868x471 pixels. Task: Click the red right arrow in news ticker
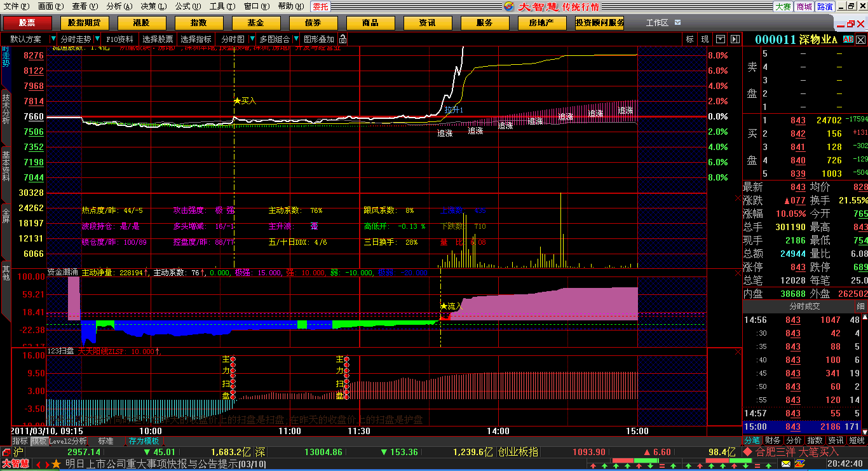pos(46,465)
